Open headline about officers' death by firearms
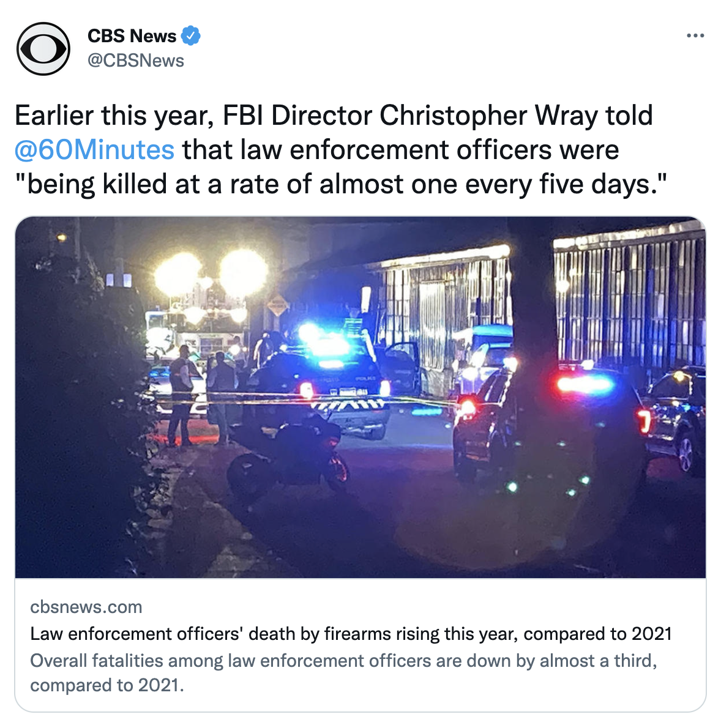721x728 pixels. [351, 634]
